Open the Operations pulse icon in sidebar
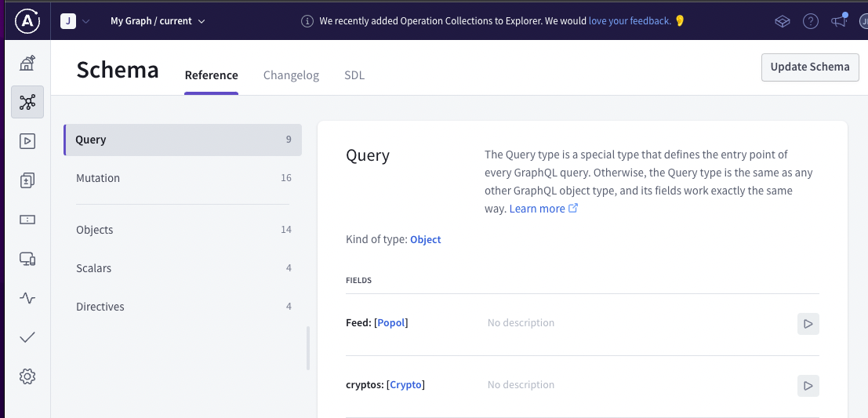Image resolution: width=868 pixels, height=418 pixels. click(27, 299)
